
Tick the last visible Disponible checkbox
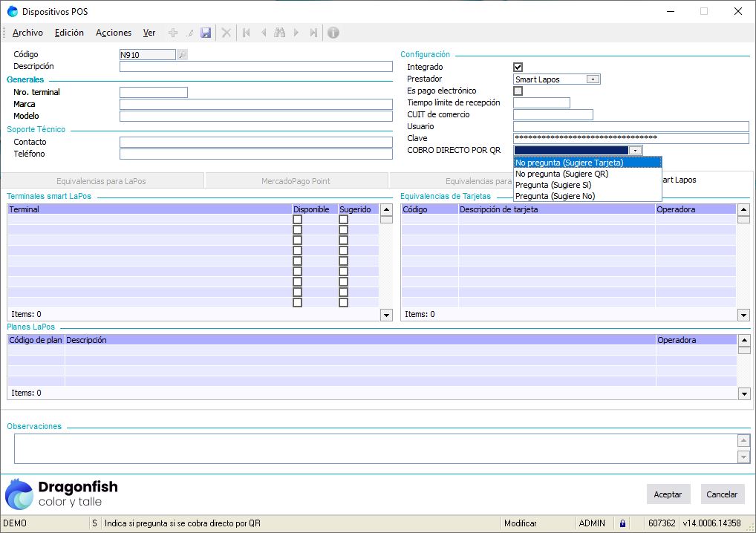(298, 303)
